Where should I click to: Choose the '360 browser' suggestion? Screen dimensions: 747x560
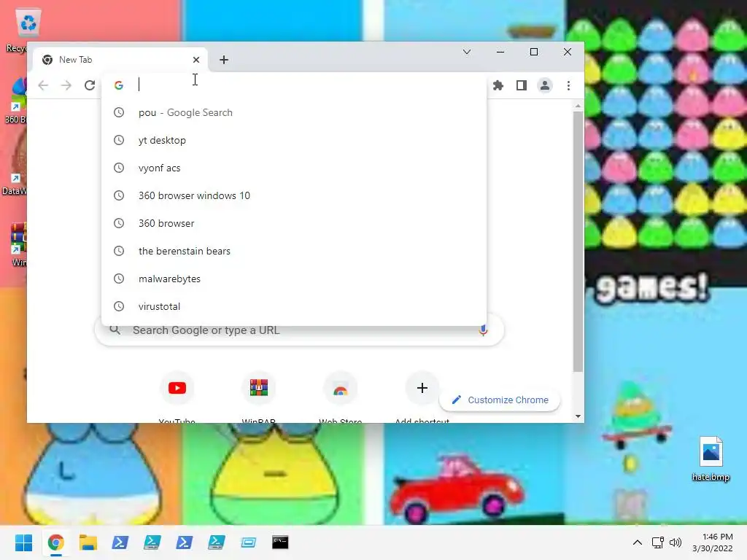tap(294, 223)
